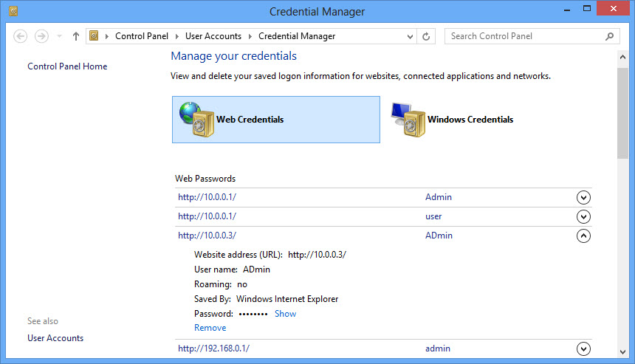Screen dimensions: 635x364
Task: Click the search magnifier icon
Action: pyautogui.click(x=610, y=36)
